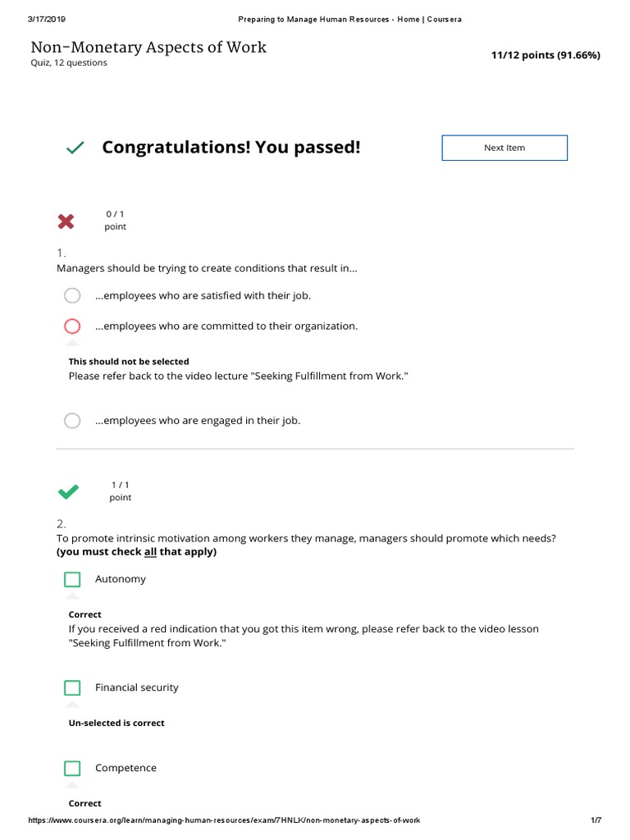Image resolution: width=630 pixels, height=840 pixels.
Task: Click the red X incorrect icon
Action: [x=66, y=221]
